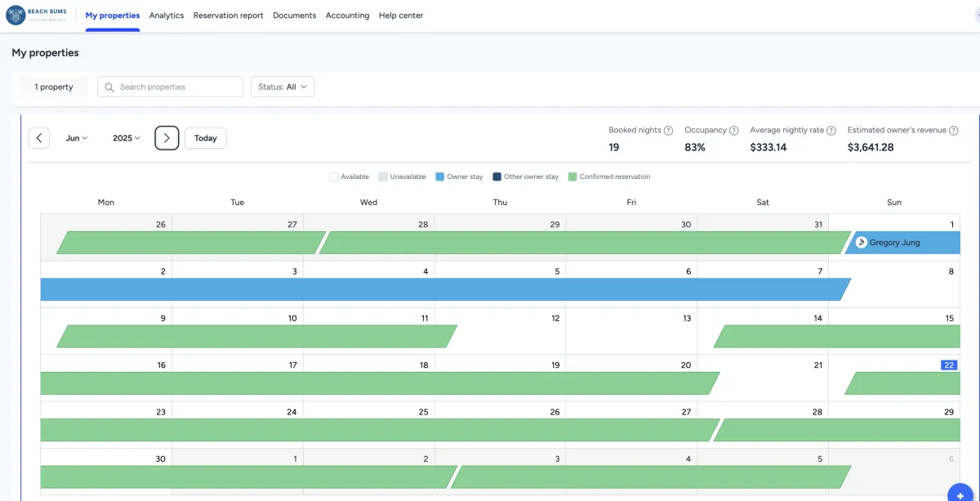Click the Available legend swatch
The image size is (980, 501).
(334, 177)
